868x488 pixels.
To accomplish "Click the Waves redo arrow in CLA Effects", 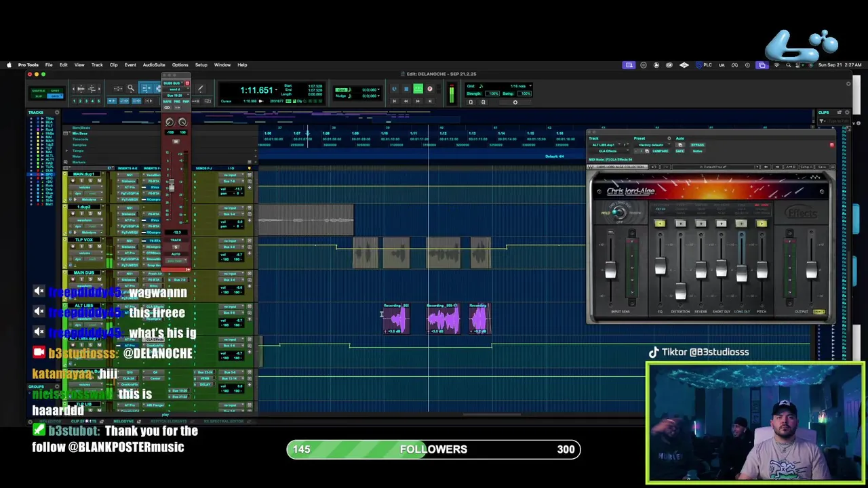I will click(666, 167).
